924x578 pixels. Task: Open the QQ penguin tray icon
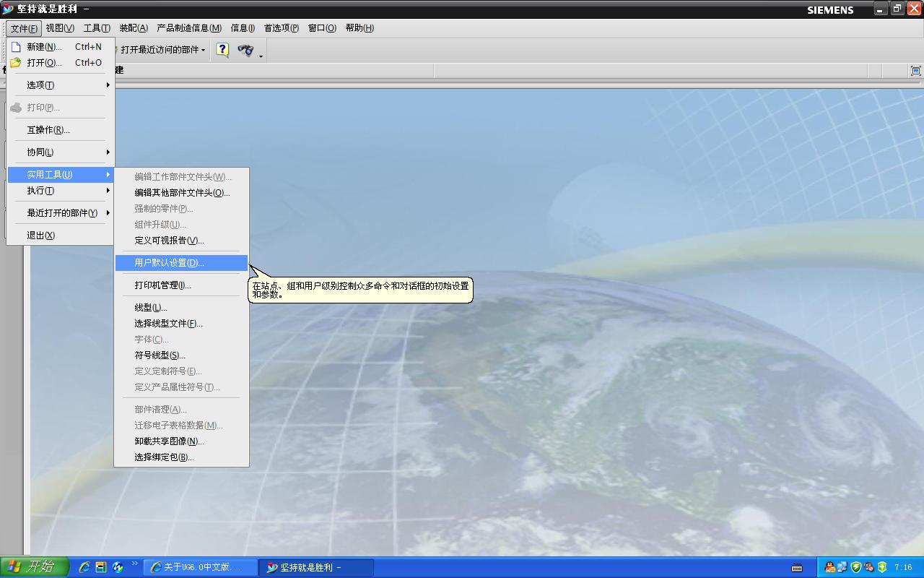(830, 567)
